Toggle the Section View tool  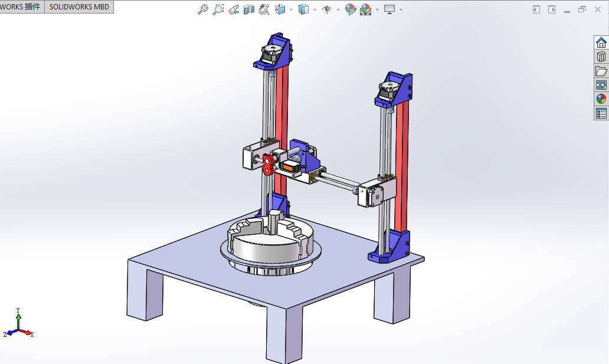click(249, 9)
